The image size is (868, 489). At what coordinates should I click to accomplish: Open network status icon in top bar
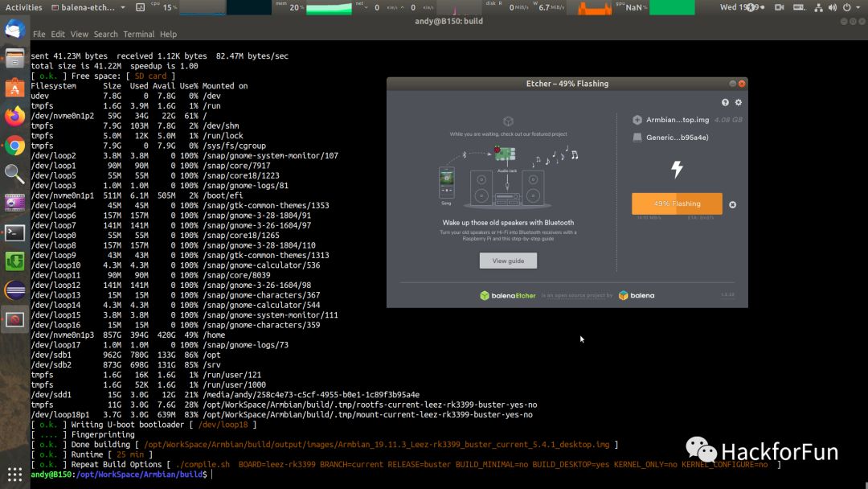pyautogui.click(x=818, y=7)
